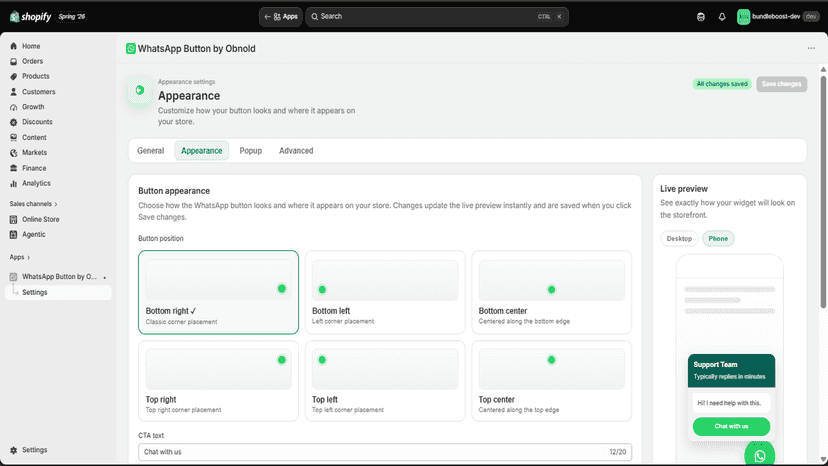Click the Appearance section header icon

coord(140,90)
